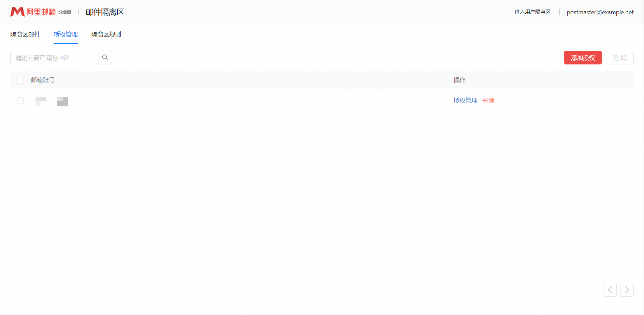The width and height of the screenshot is (644, 315).
Task: Open postmaster@example.net account menu
Action: click(600, 12)
